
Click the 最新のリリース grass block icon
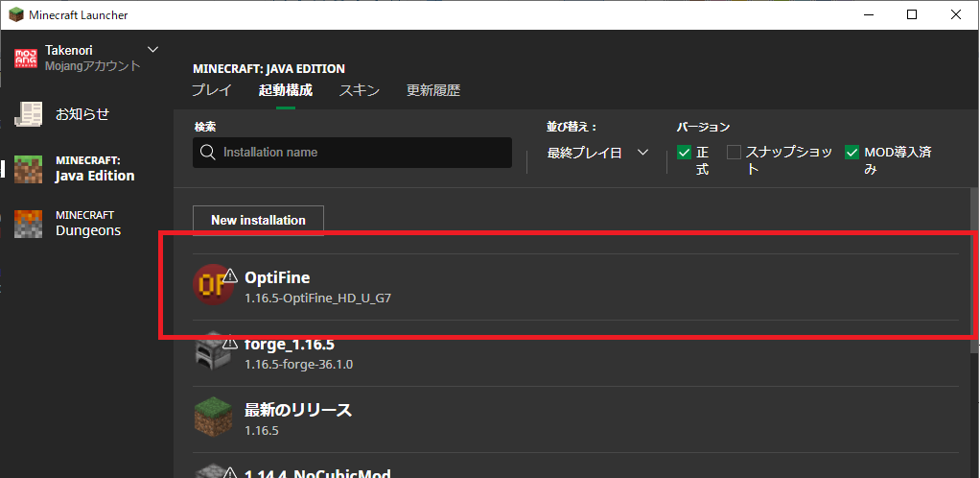click(213, 418)
